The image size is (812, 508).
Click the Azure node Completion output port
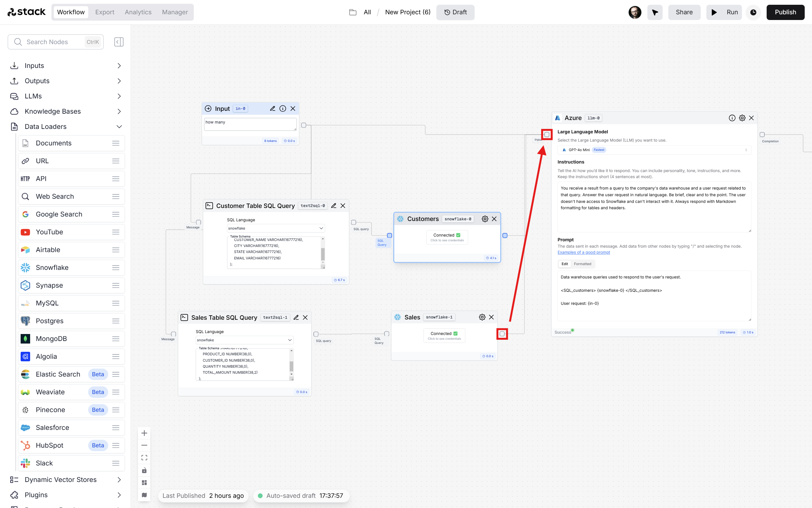(762, 135)
